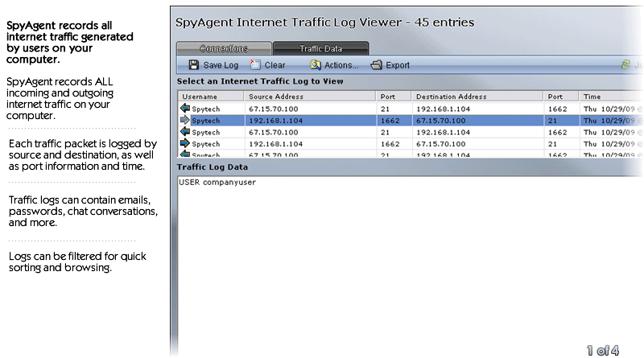Click third row destination 192.168.1.104

443,132
